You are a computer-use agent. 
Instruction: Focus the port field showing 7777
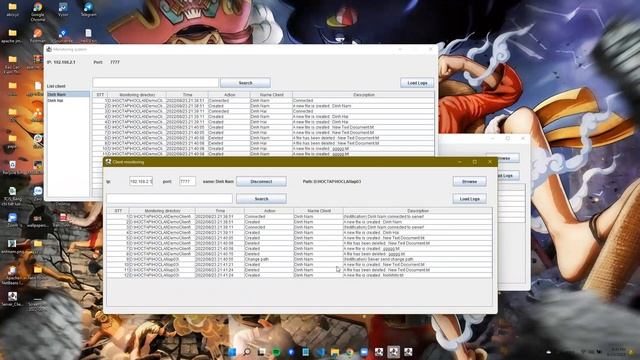[x=187, y=181]
